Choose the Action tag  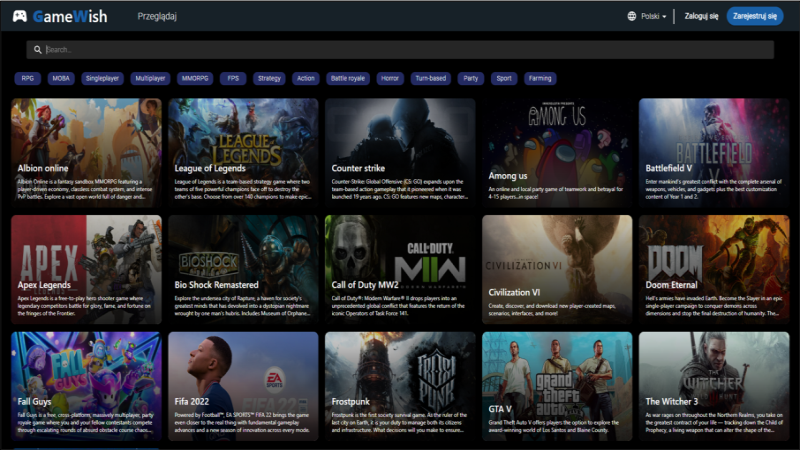tap(306, 79)
